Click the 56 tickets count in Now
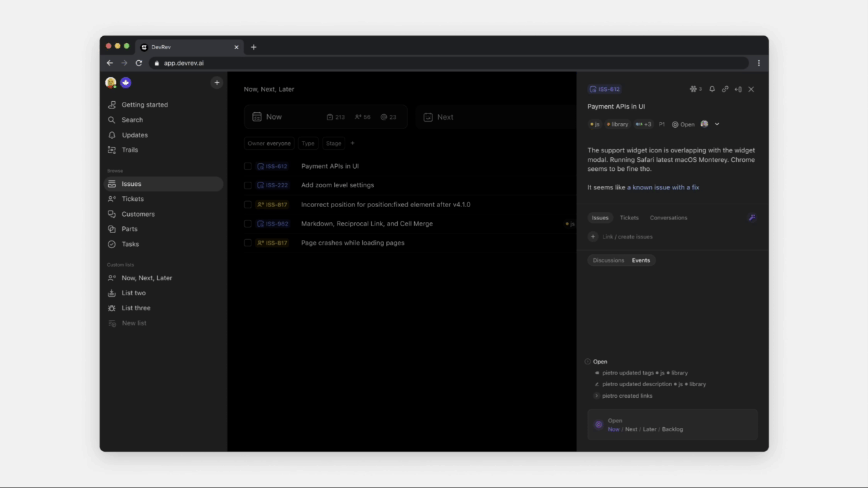 [363, 117]
